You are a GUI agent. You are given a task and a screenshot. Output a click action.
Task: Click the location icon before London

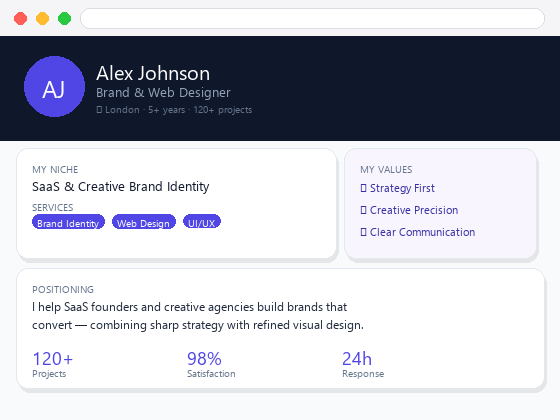coord(99,110)
